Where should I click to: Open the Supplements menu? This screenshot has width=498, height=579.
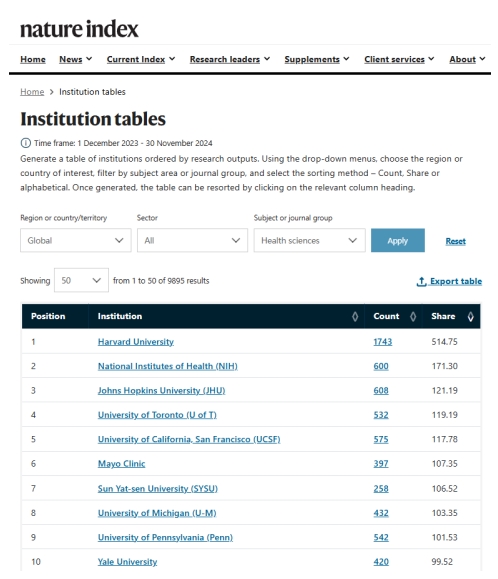[317, 59]
